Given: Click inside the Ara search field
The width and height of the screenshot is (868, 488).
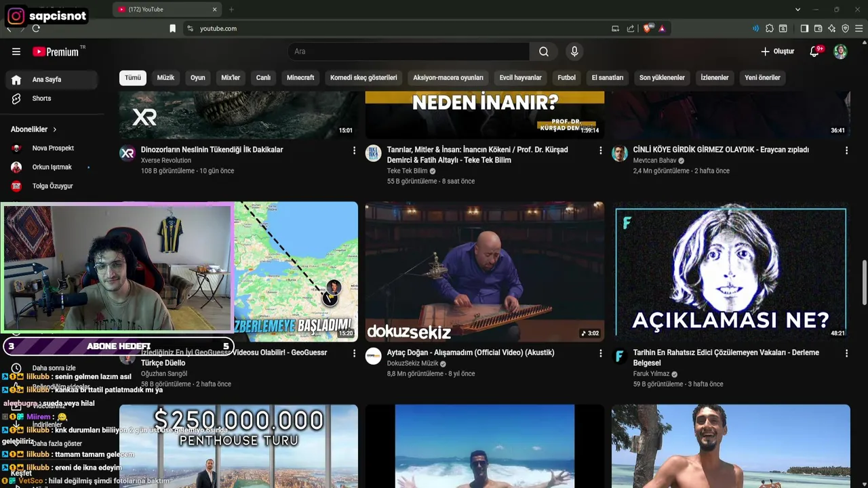Looking at the screenshot, I should click(408, 52).
